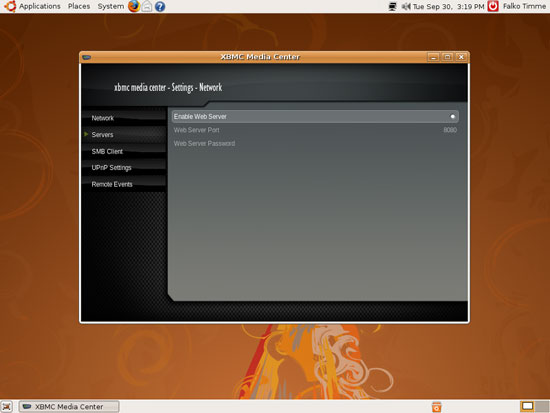The image size is (550, 413).
Task: Click the volume speaker tray icon
Action: coord(406,6)
